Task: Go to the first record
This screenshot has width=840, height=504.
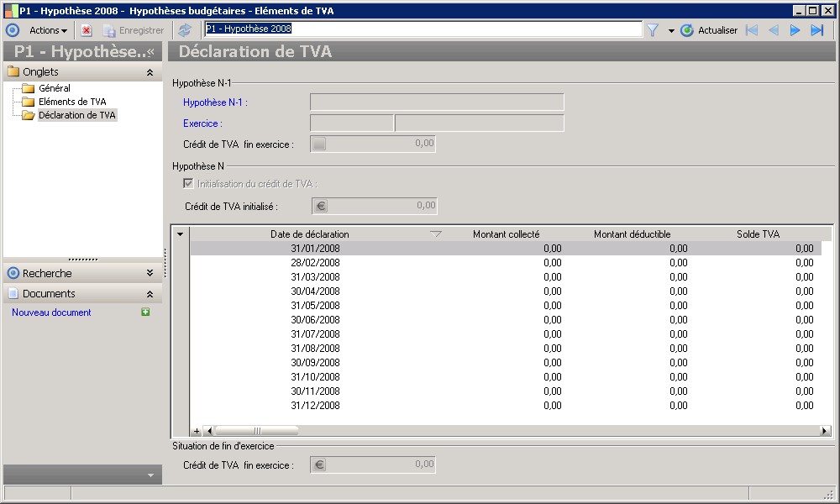Action: click(x=752, y=30)
